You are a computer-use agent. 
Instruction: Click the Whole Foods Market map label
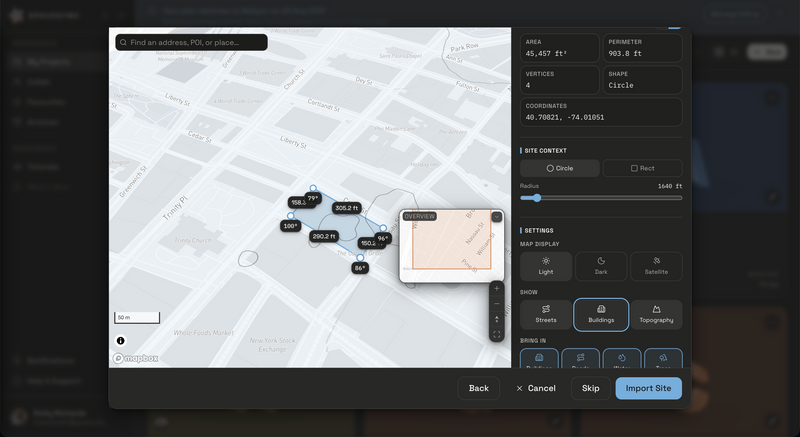(204, 332)
